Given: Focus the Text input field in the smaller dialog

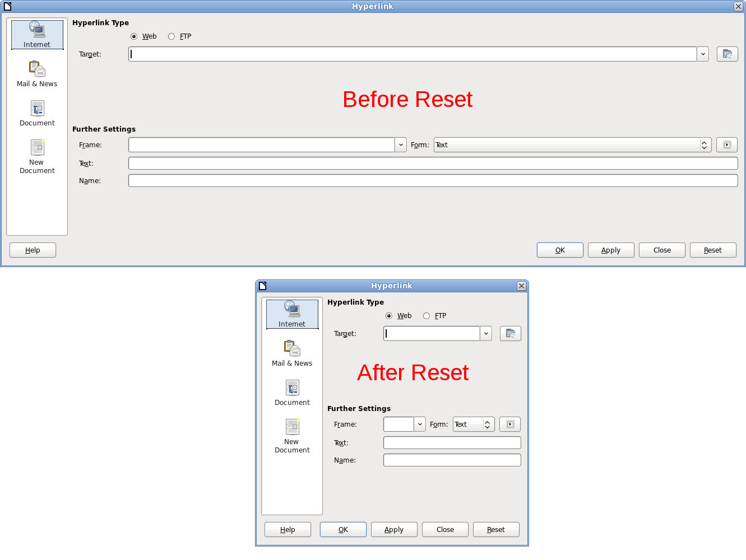Looking at the screenshot, I should [x=452, y=443].
